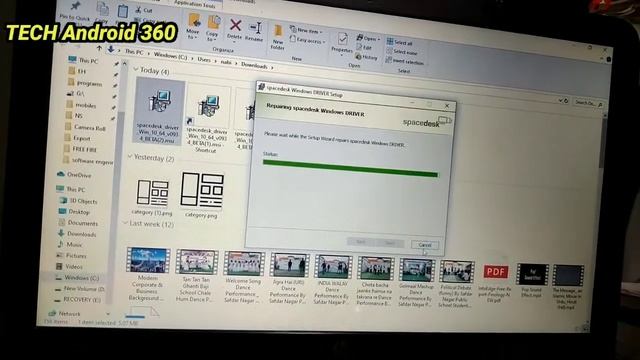Collapse the Today (4) group
This screenshot has height=360, width=640.
coord(136,69)
